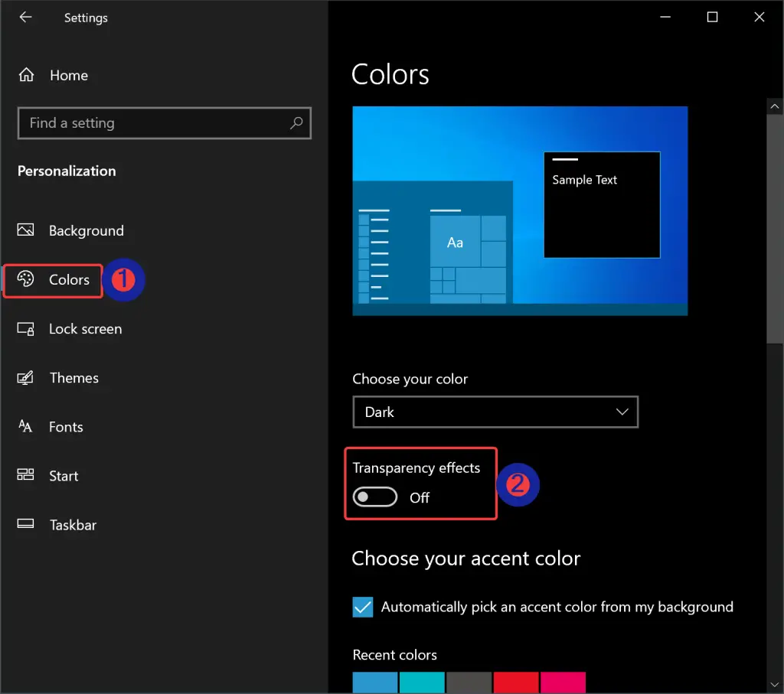Open Lock screen via its icon

(x=25, y=329)
